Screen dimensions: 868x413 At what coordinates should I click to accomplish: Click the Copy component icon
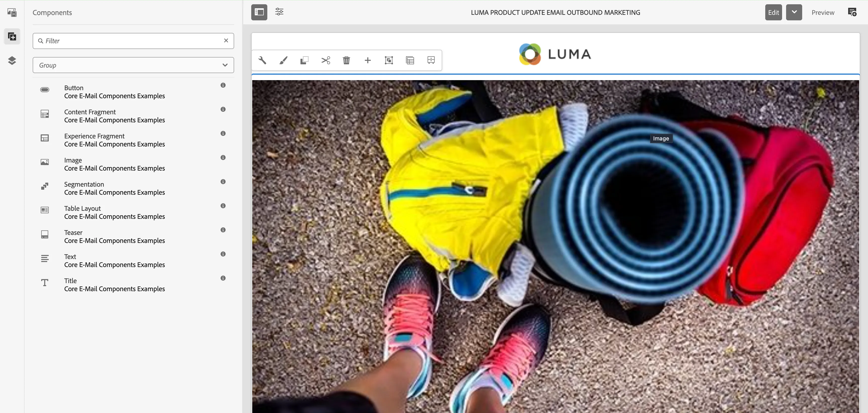point(304,60)
